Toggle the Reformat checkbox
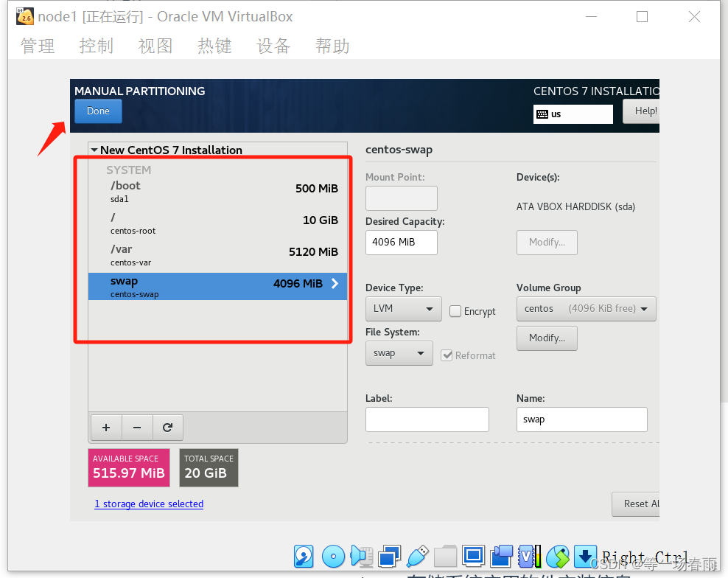728x578 pixels. coord(447,355)
